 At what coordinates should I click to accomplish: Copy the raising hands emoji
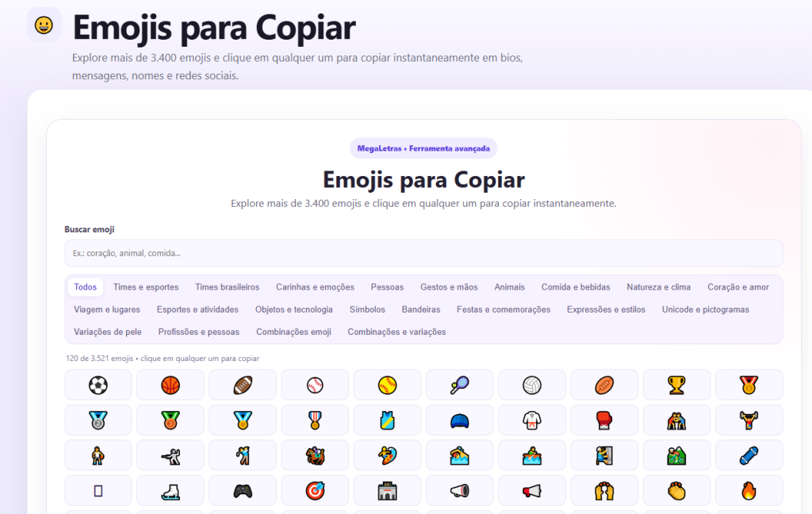point(604,491)
